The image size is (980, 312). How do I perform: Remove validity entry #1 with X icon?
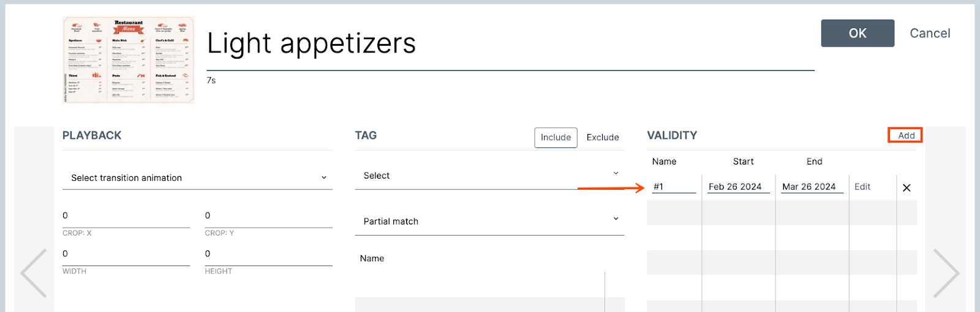click(907, 188)
